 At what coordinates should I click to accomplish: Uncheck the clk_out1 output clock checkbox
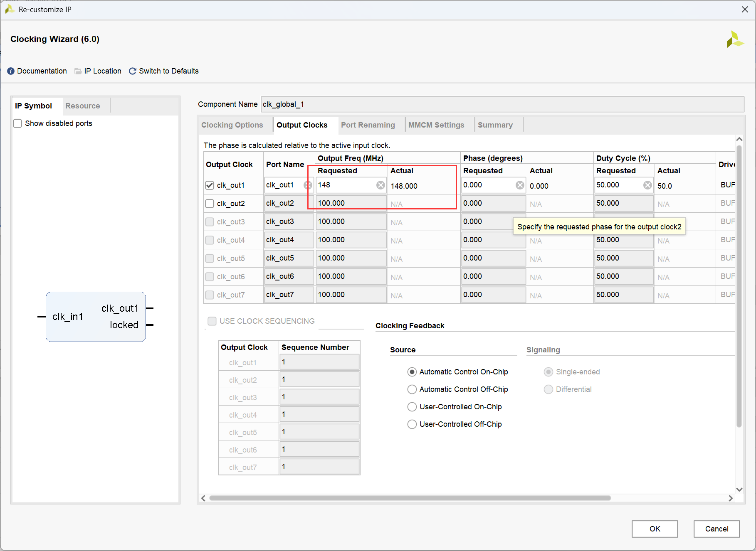point(210,185)
